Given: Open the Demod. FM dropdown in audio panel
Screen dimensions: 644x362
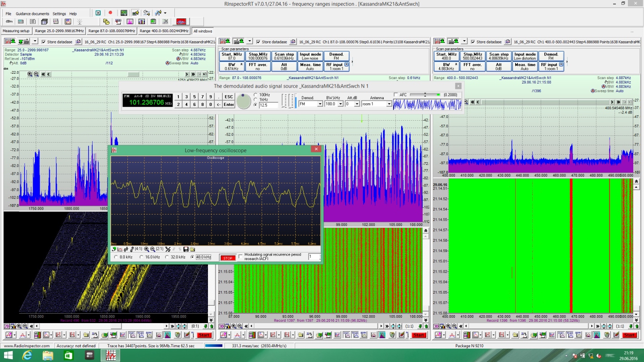Looking at the screenshot, I should [320, 104].
